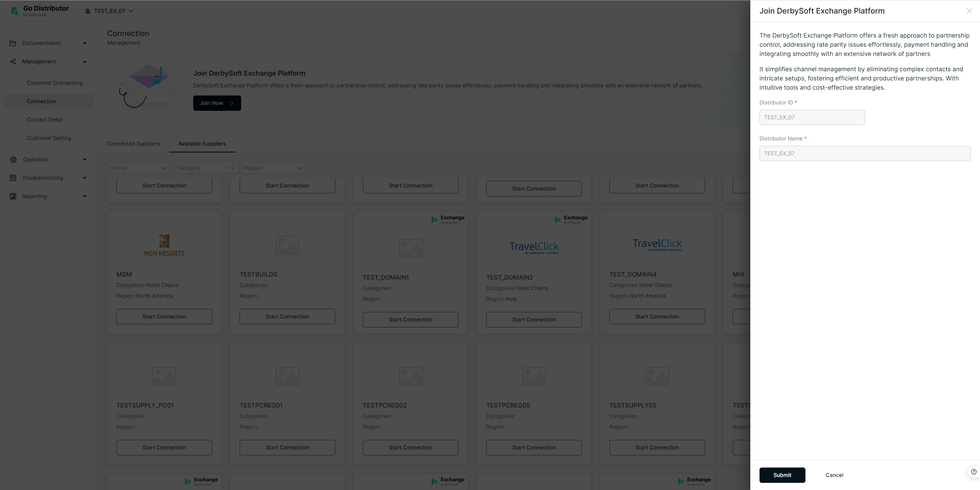980x490 pixels.
Task: Click the Documentation folder icon in sidebar
Action: pyautogui.click(x=13, y=43)
